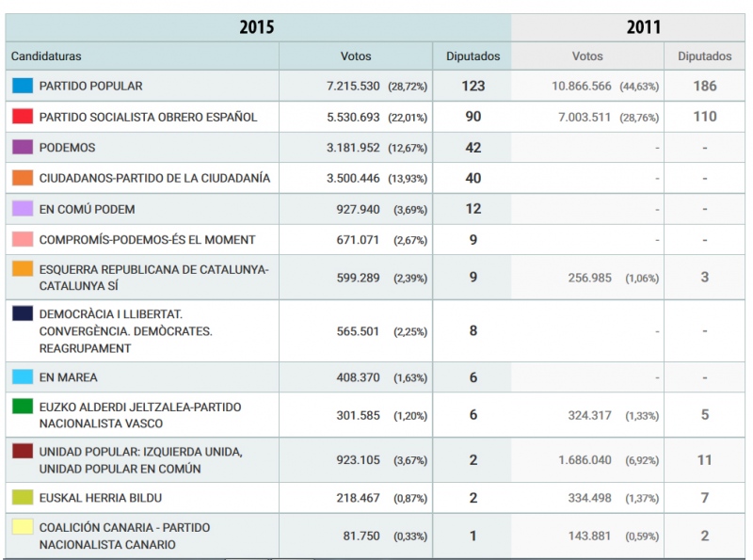This screenshot has width=753, height=560.
Task: Click the olive Euskal Herria Bildu swatch
Action: (x=23, y=497)
